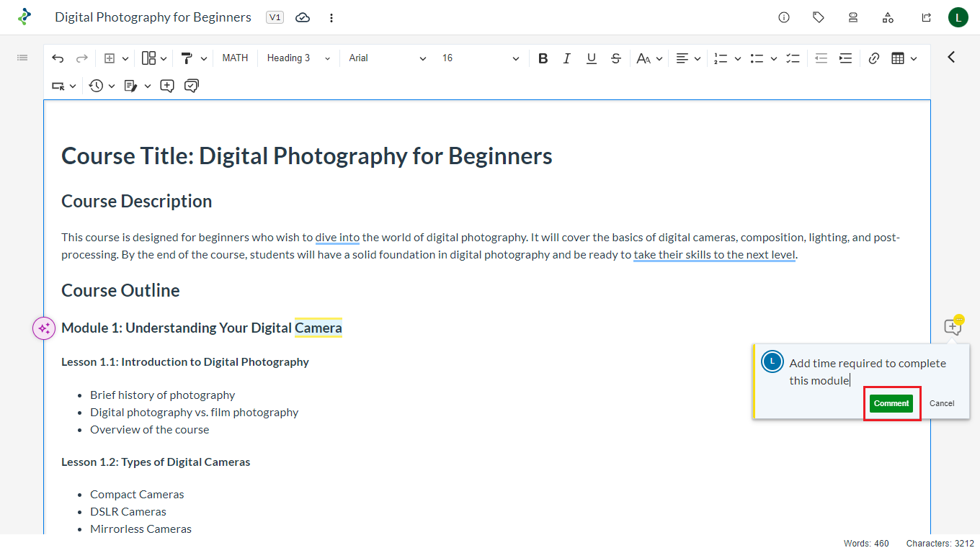Open the font size 16 dropdown
This screenshot has height=553, width=980.
pyautogui.click(x=480, y=58)
